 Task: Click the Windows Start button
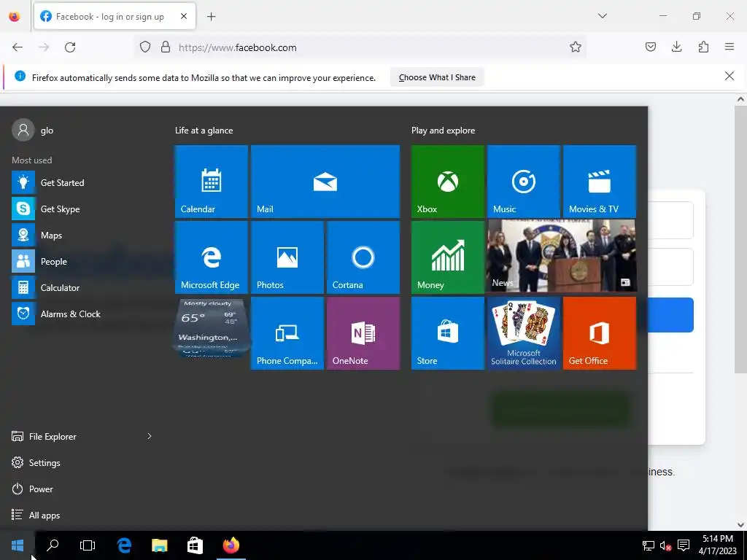pos(18,545)
